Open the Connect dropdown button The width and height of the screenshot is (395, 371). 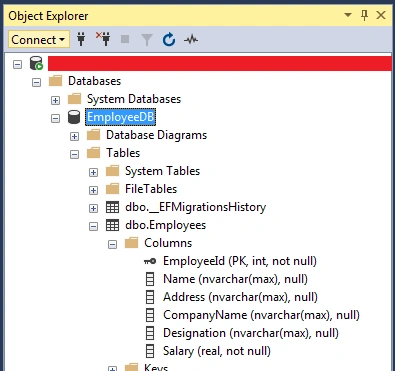pos(39,40)
